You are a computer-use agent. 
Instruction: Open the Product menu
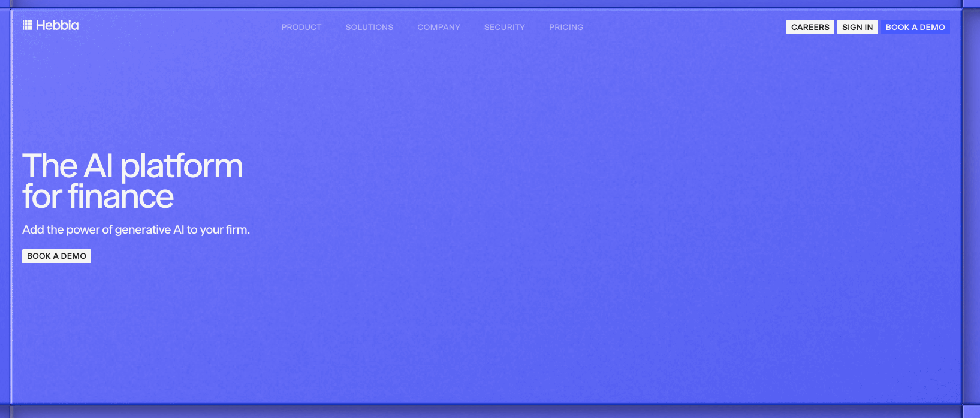[x=301, y=27]
